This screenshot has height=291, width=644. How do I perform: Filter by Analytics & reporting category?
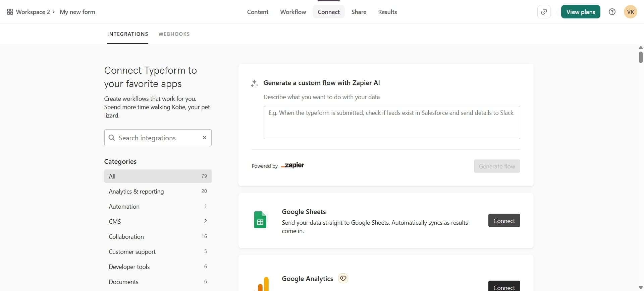click(158, 191)
